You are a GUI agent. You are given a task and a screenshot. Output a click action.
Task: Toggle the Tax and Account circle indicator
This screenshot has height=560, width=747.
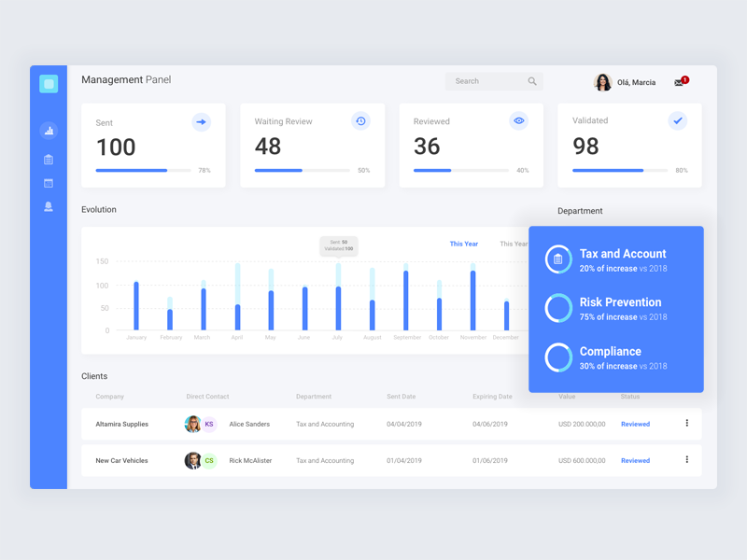(x=557, y=259)
